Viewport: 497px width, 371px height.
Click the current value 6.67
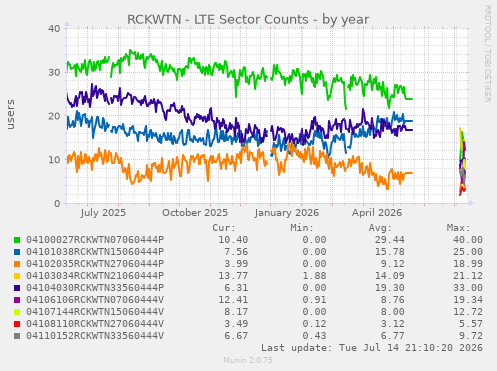coord(236,336)
